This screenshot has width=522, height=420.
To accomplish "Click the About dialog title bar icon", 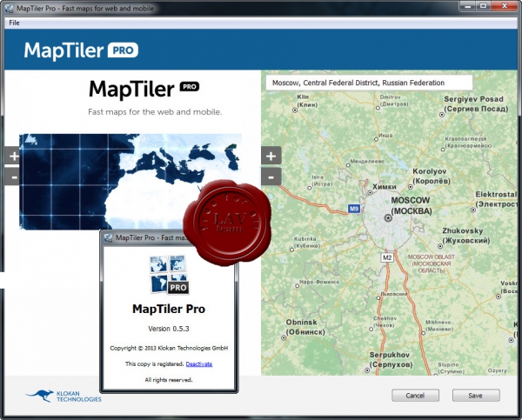I will (x=108, y=237).
